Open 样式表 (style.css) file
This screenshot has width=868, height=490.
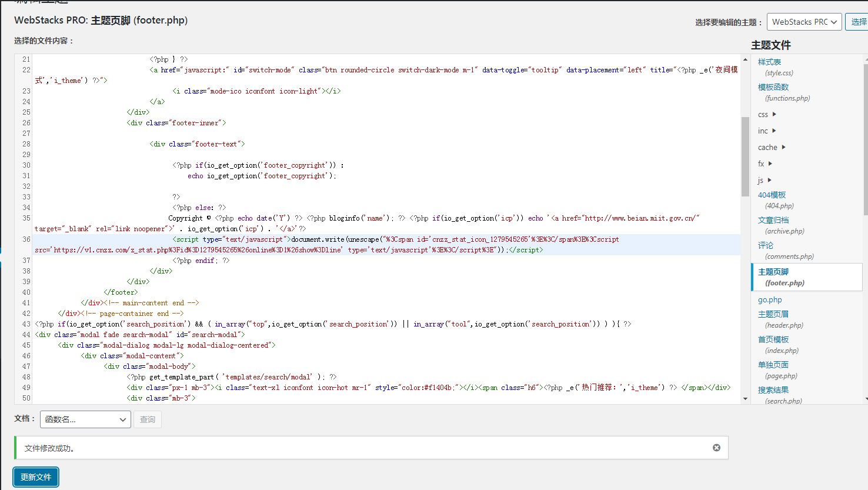769,62
